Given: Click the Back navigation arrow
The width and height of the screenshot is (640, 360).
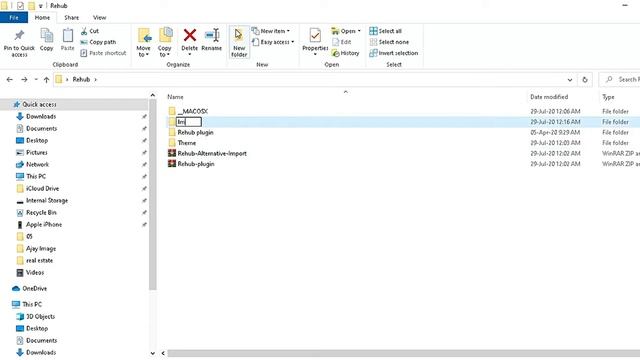Looking at the screenshot, I should pyautogui.click(x=10, y=80).
